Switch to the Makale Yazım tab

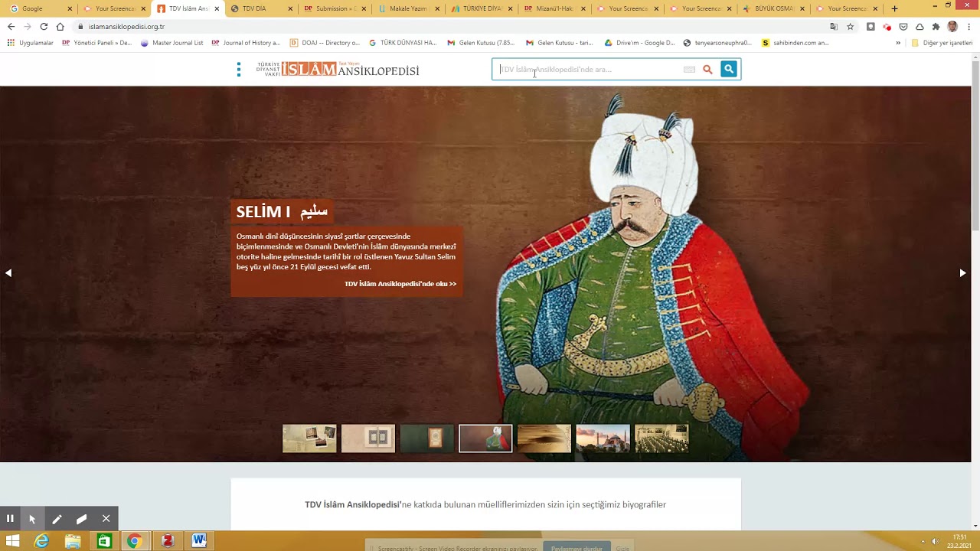point(408,9)
